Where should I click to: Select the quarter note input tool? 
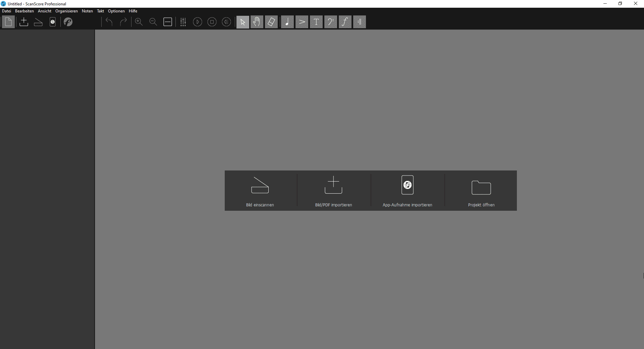point(287,22)
